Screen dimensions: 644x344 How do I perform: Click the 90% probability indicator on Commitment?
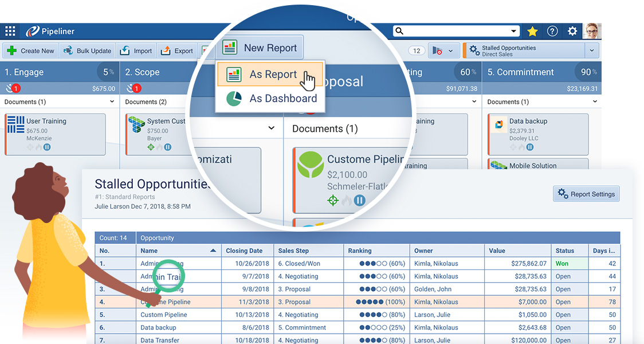588,72
